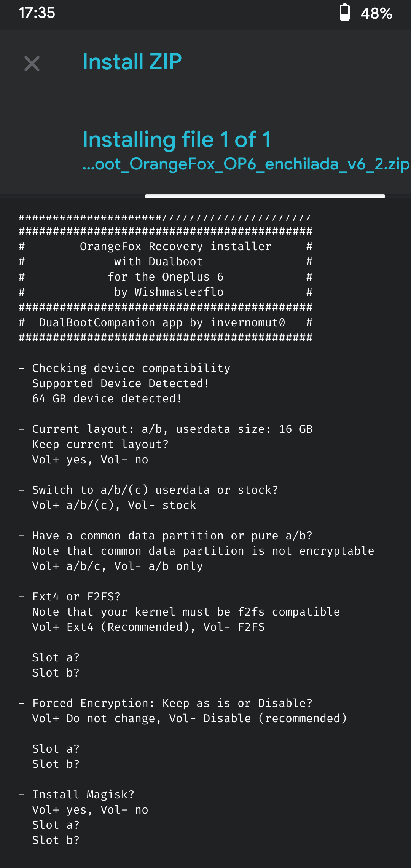The image size is (411, 868).
Task: Close the Install ZIP screen
Action: 32,64
